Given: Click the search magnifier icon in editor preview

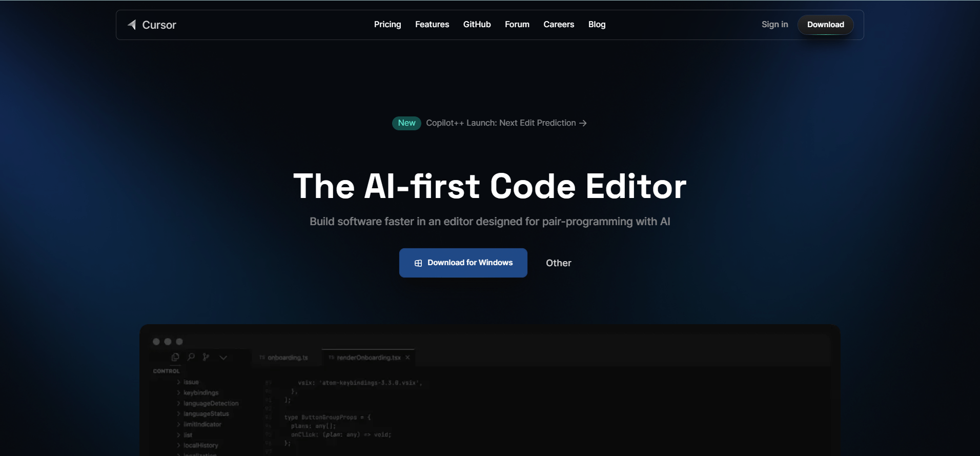Looking at the screenshot, I should coord(191,357).
